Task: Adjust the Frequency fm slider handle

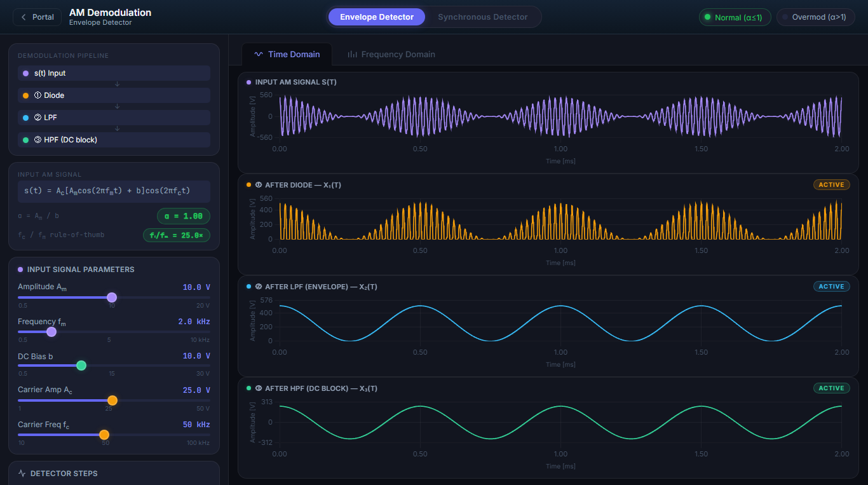Action: [x=51, y=332]
